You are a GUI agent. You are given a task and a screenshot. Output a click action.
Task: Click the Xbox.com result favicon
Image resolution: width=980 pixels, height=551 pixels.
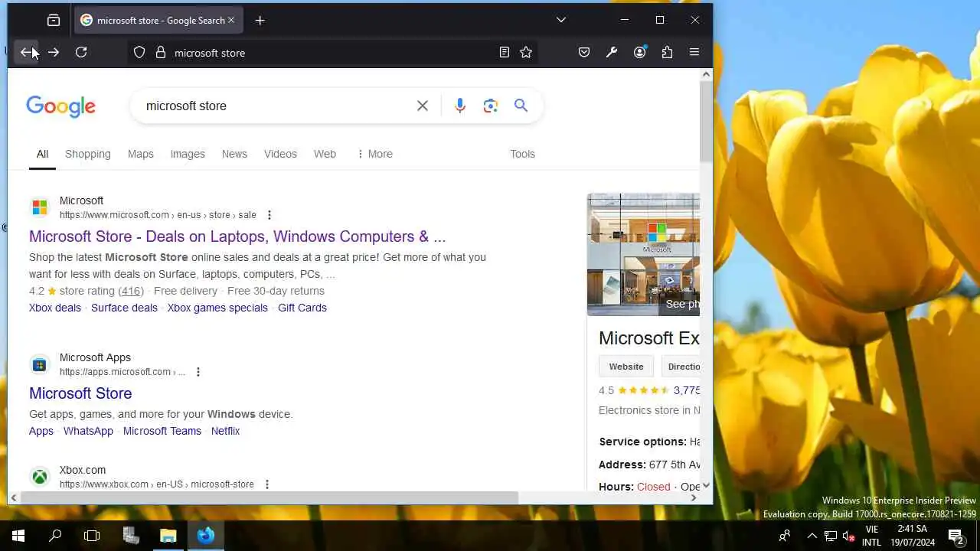pyautogui.click(x=40, y=477)
